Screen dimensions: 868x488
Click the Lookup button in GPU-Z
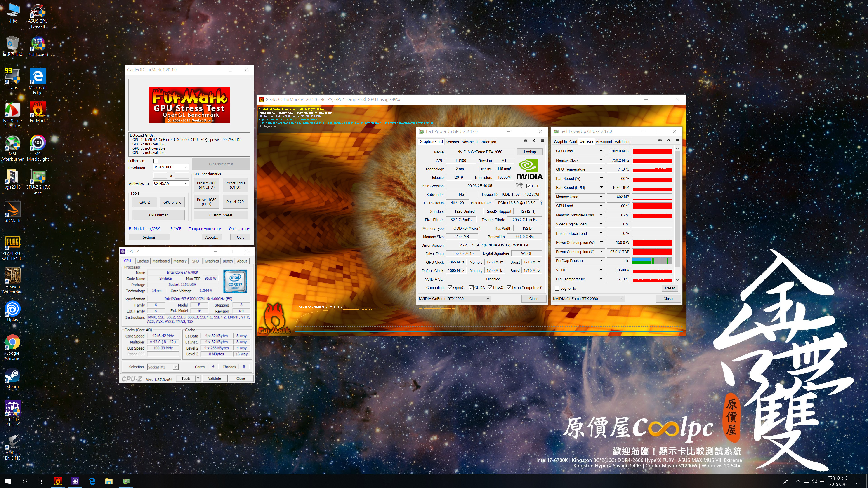tap(530, 152)
